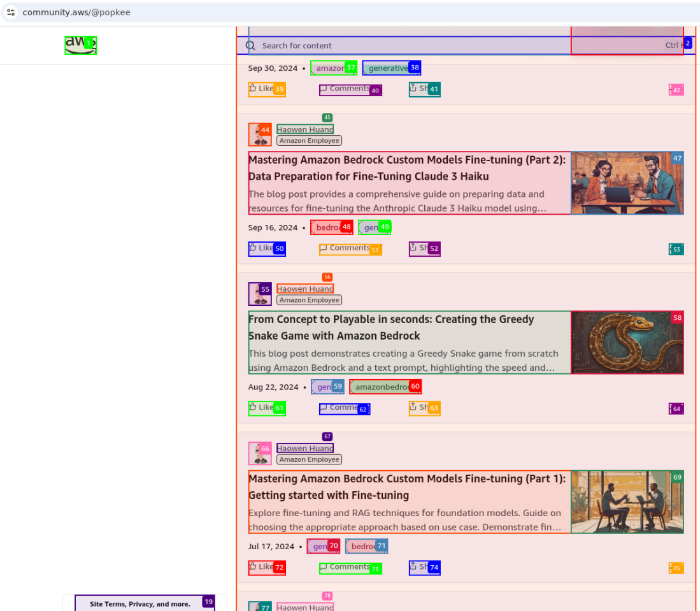The image size is (700, 611).
Task: Click the search magnifier icon
Action: click(250, 45)
